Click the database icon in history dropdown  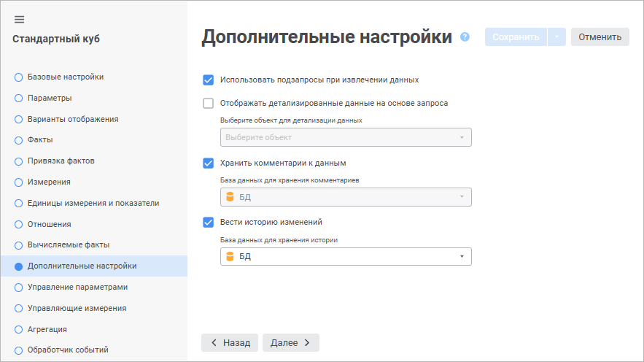coord(230,256)
